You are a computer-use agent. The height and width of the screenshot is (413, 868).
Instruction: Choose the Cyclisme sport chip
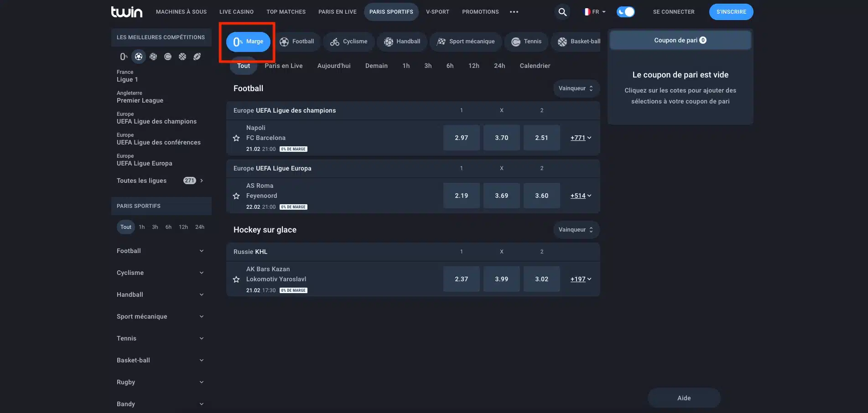(349, 41)
